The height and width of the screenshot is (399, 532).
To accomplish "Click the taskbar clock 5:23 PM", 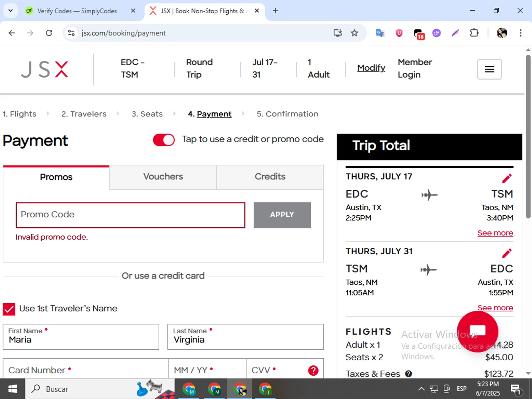I will (x=488, y=389).
